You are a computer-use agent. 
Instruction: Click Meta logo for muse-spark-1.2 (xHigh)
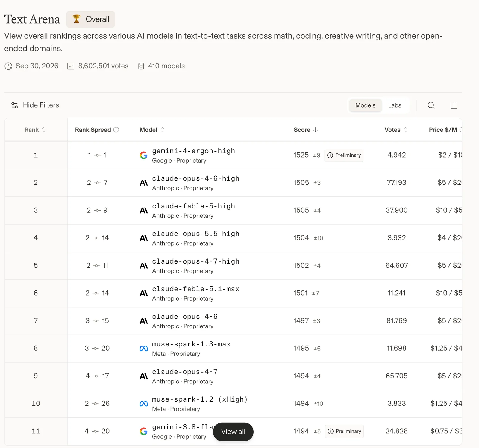pos(144,404)
